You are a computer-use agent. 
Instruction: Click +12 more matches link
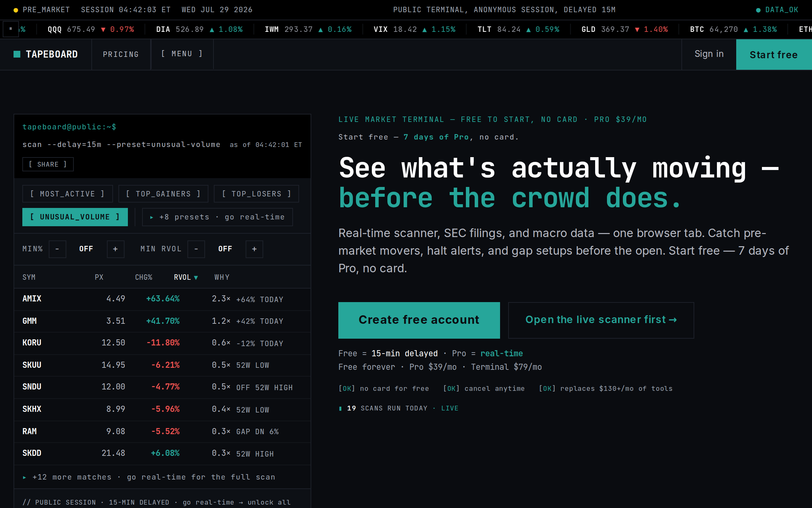(149, 477)
